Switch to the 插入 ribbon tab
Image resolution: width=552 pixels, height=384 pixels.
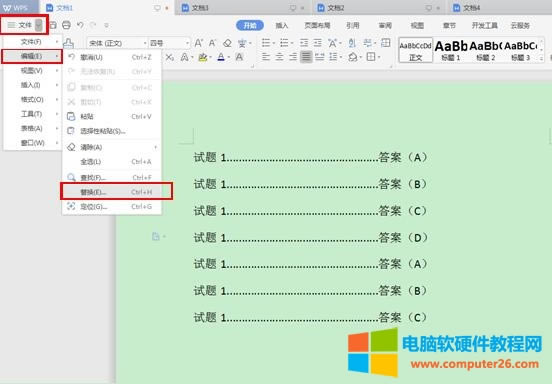point(282,25)
